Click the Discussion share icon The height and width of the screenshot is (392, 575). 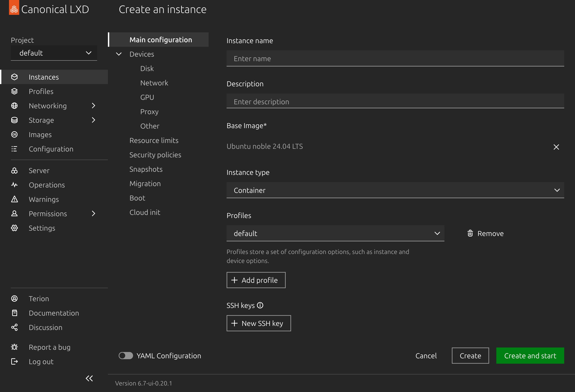click(x=14, y=327)
